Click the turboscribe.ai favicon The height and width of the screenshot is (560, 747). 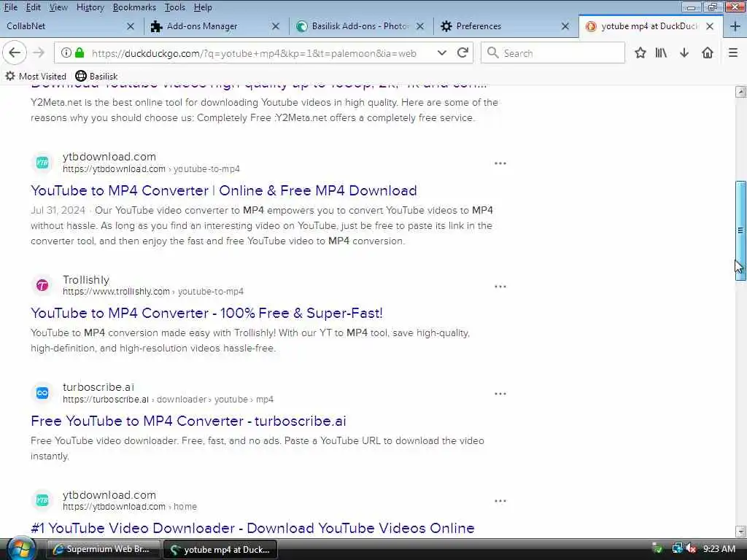(x=42, y=393)
